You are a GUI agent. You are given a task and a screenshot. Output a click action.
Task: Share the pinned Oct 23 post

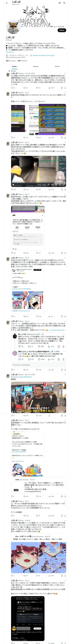pyautogui.click(x=65, y=88)
